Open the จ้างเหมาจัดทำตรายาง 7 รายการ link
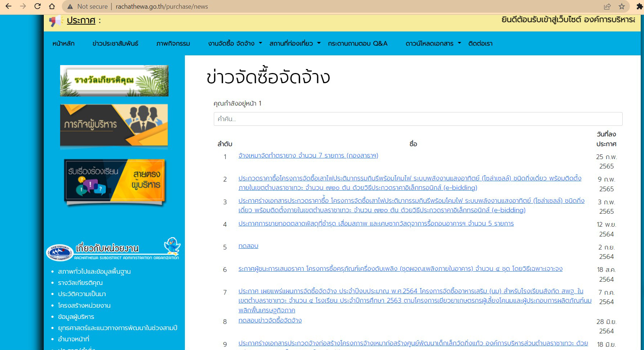 click(308, 155)
